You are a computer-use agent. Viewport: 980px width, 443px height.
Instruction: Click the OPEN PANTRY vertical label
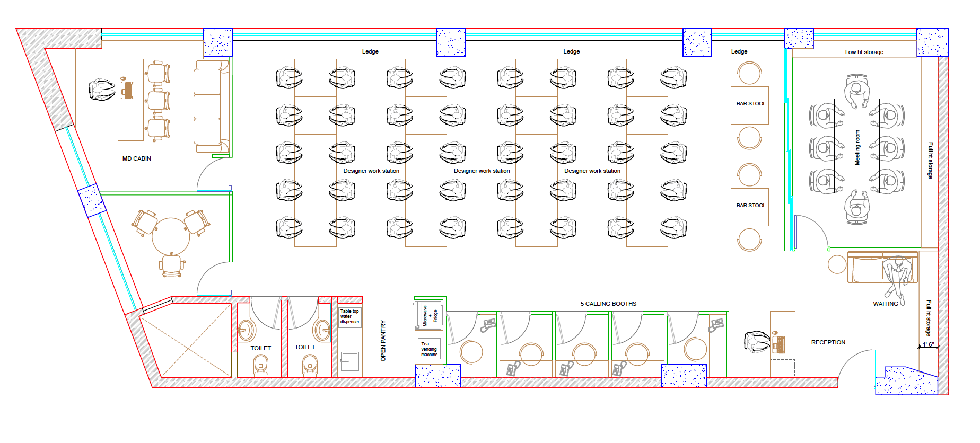[383, 341]
